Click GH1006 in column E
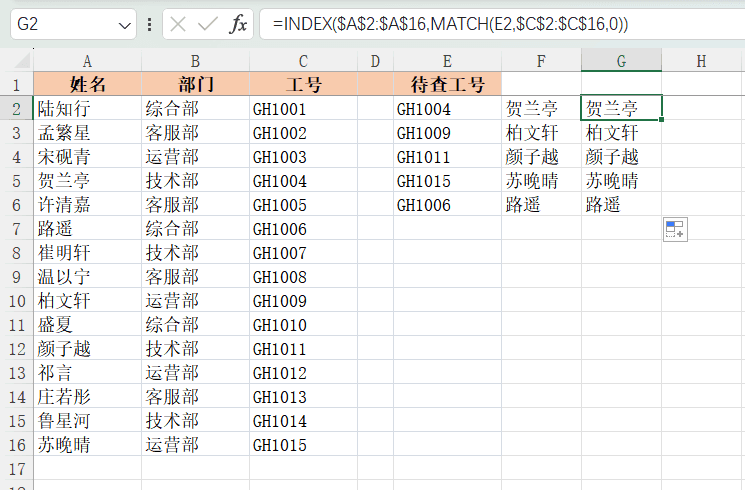The height and width of the screenshot is (490, 745). pyautogui.click(x=447, y=204)
